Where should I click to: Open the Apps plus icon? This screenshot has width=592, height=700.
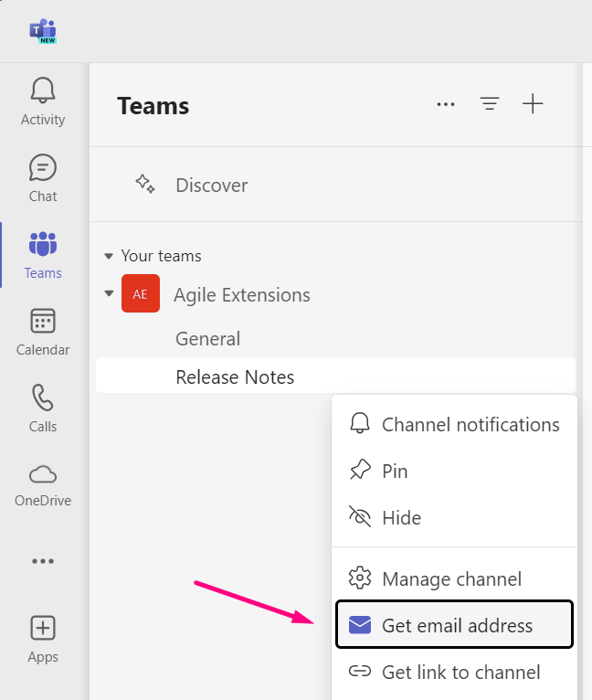(x=43, y=628)
